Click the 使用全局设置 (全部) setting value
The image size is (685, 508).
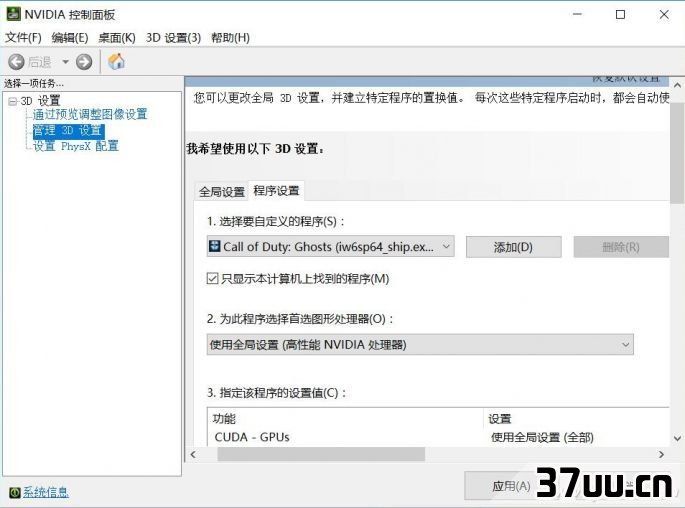pos(542,437)
